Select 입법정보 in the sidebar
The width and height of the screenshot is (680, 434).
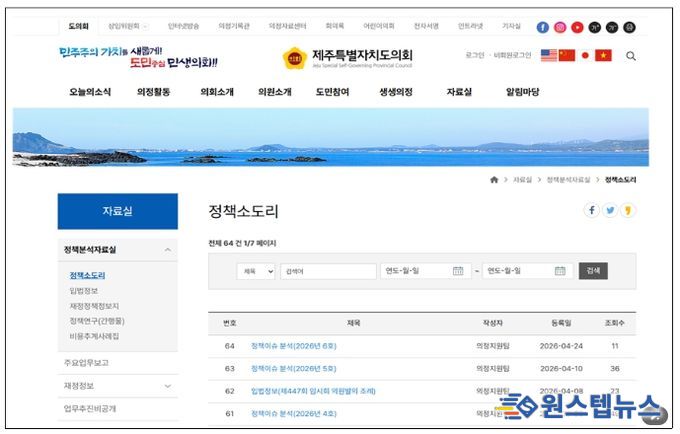click(x=84, y=291)
